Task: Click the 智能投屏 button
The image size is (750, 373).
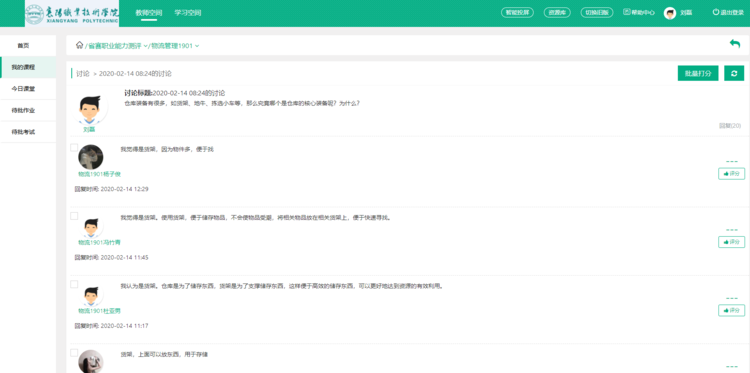Action: (517, 13)
